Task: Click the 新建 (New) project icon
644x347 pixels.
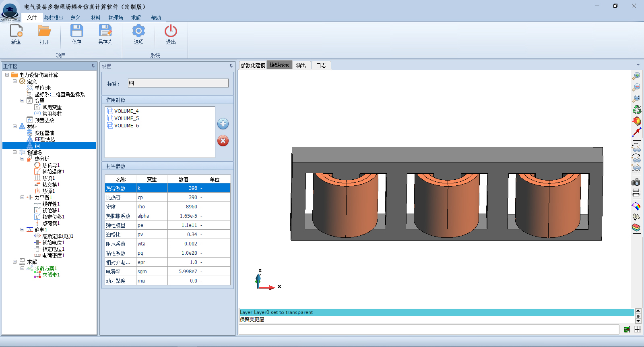Action: tap(16, 31)
